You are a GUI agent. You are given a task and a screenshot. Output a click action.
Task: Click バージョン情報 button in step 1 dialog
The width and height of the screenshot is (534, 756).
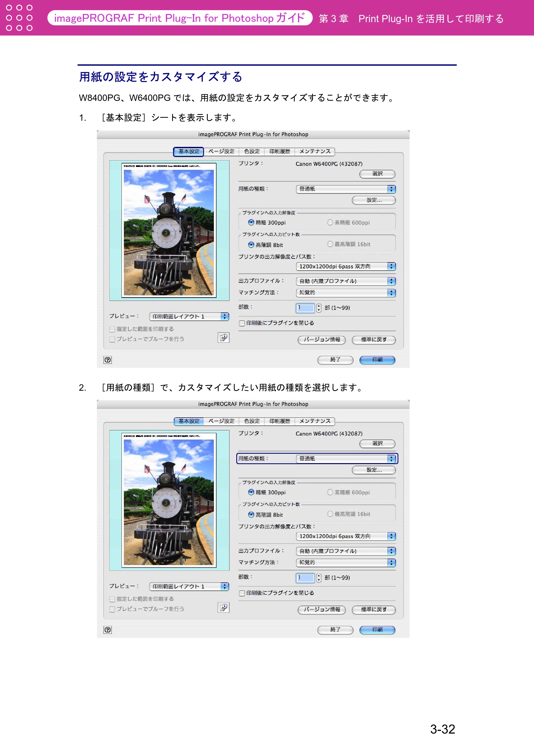[322, 340]
